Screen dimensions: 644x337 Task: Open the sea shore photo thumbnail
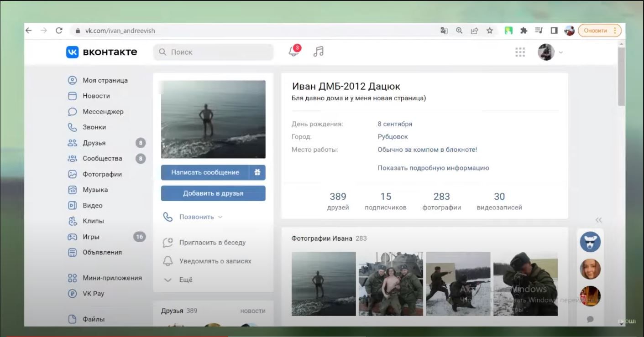click(x=324, y=284)
